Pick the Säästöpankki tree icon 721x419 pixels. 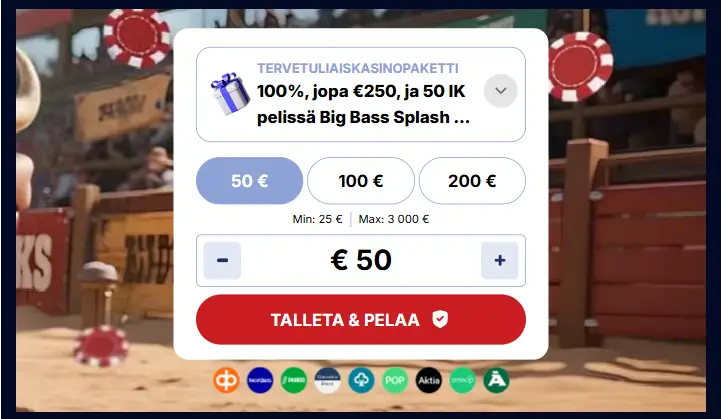tap(361, 380)
